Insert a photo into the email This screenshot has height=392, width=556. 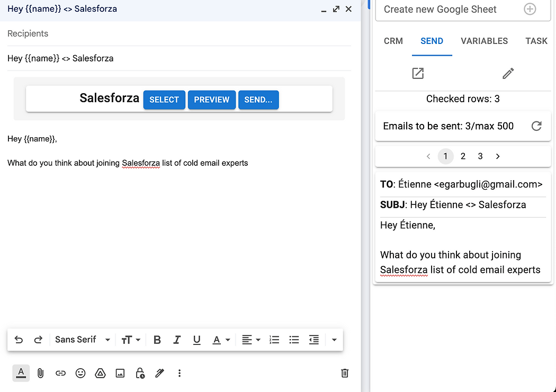point(120,373)
